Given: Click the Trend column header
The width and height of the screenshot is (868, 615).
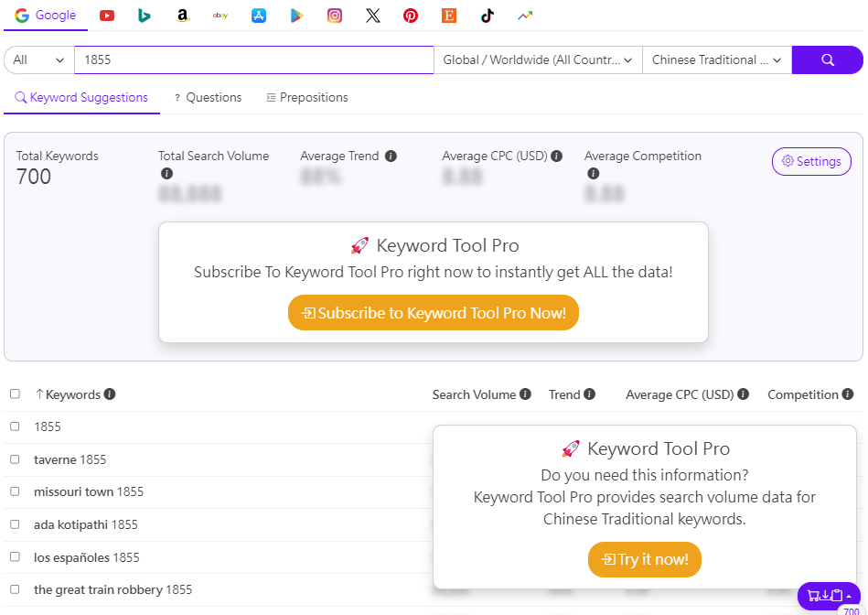Looking at the screenshot, I should pyautogui.click(x=564, y=394).
